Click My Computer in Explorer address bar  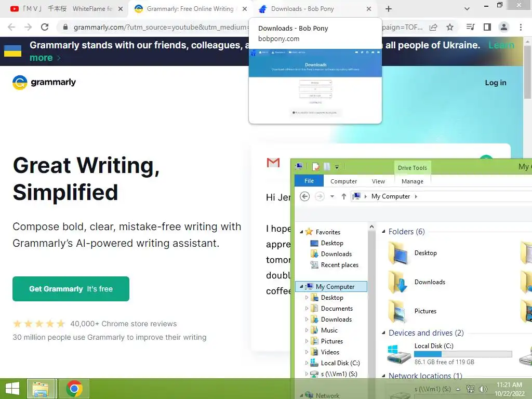pyautogui.click(x=391, y=196)
